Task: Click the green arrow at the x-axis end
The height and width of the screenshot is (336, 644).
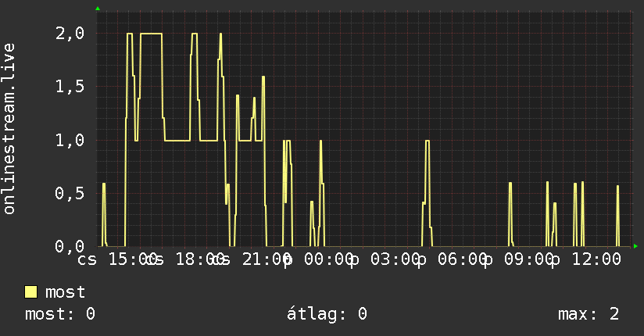Action: [635, 246]
